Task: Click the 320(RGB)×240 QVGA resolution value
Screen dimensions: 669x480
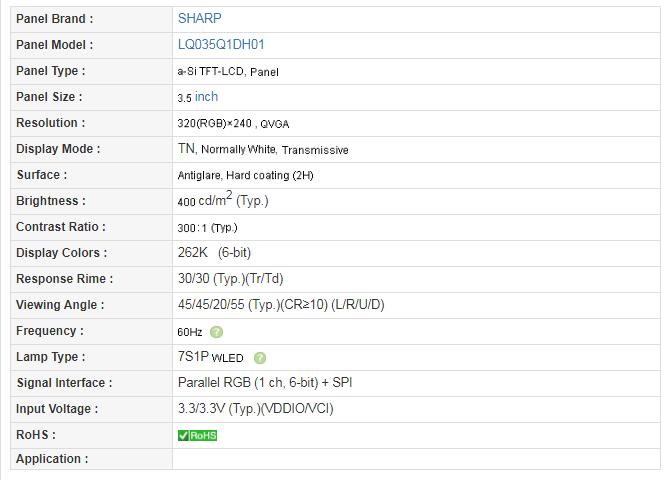Action: (x=233, y=123)
